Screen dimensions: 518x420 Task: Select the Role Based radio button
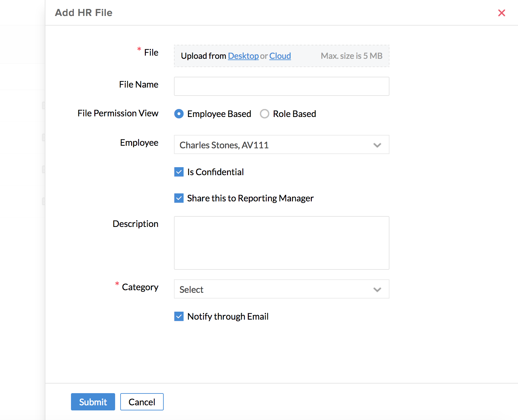(264, 114)
